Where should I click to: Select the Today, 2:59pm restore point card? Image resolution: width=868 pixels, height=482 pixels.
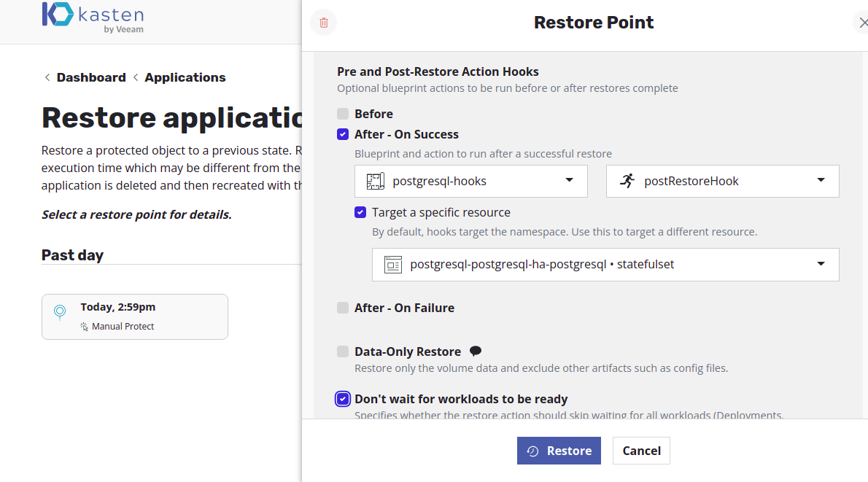click(x=134, y=316)
